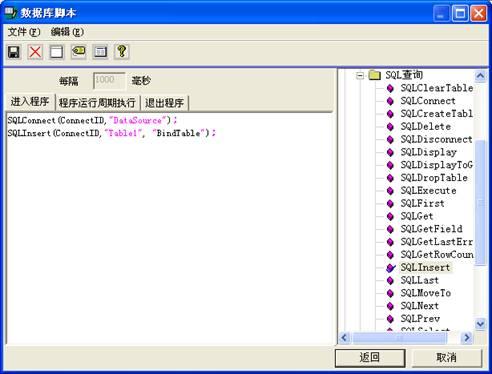Click tree vertical scrollbar down arrow

coord(480,323)
